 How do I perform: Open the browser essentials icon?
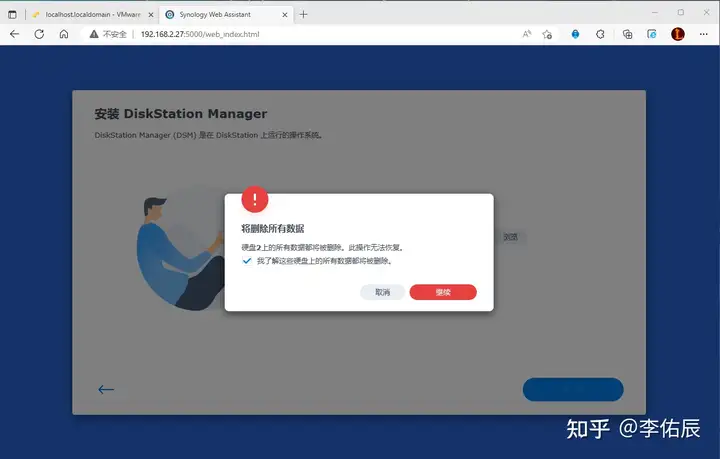tap(652, 34)
